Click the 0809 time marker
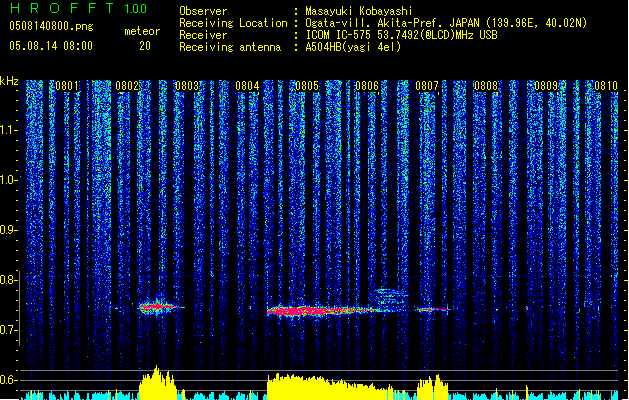 click(x=546, y=86)
